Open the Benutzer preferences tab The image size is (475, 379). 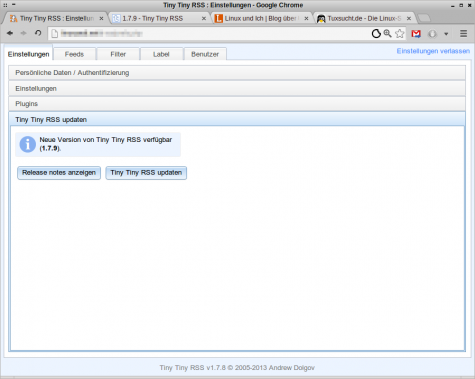205,54
